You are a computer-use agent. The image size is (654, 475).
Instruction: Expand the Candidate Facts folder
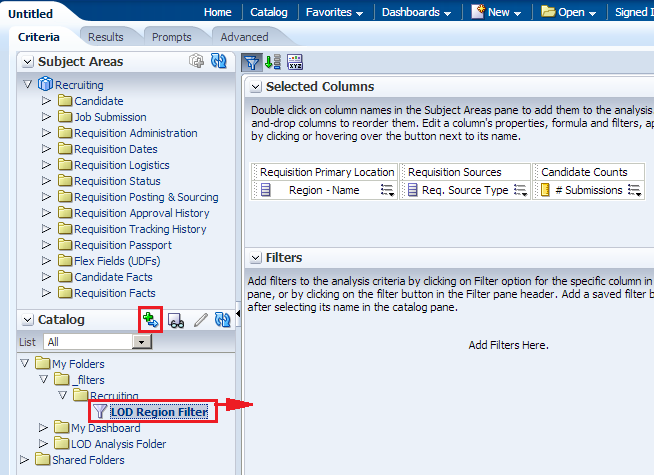46,276
